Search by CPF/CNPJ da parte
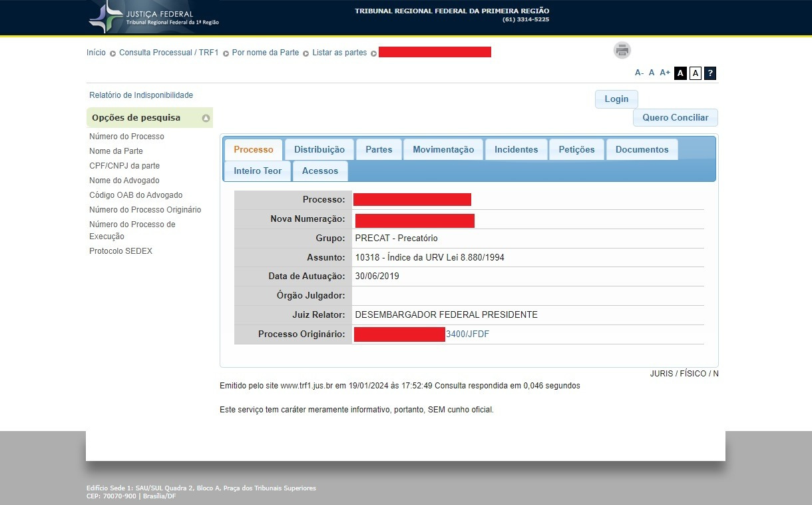The image size is (812, 505). point(124,166)
